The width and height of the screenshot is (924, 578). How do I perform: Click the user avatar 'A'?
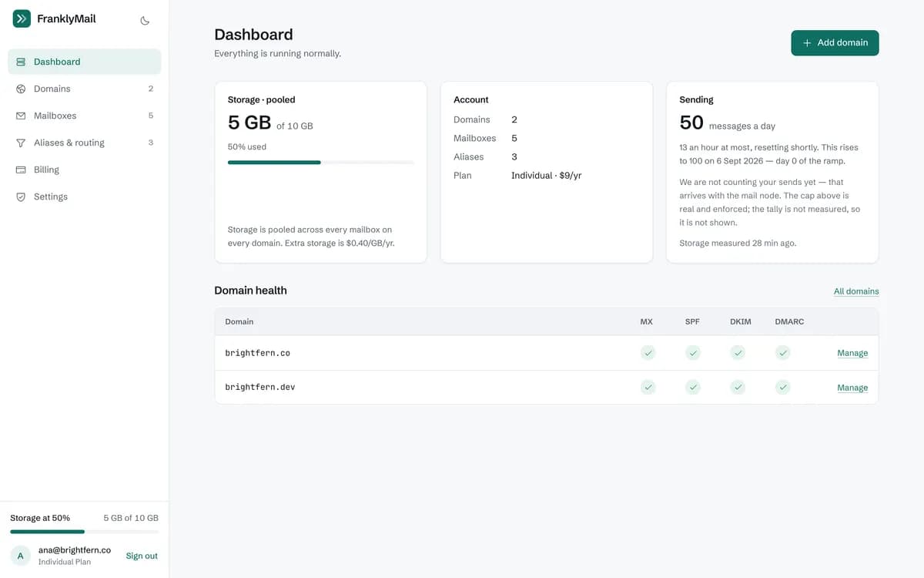(x=21, y=556)
